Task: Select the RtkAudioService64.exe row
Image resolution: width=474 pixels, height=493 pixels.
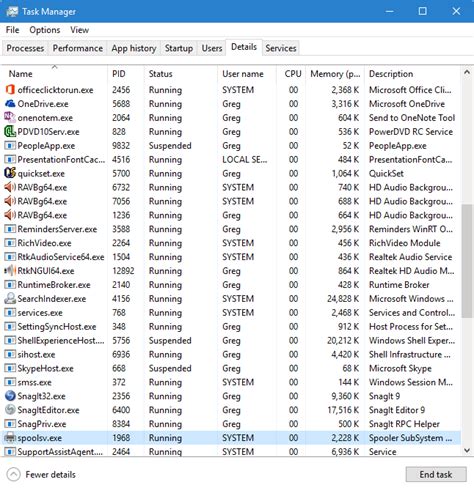Action: (232, 257)
